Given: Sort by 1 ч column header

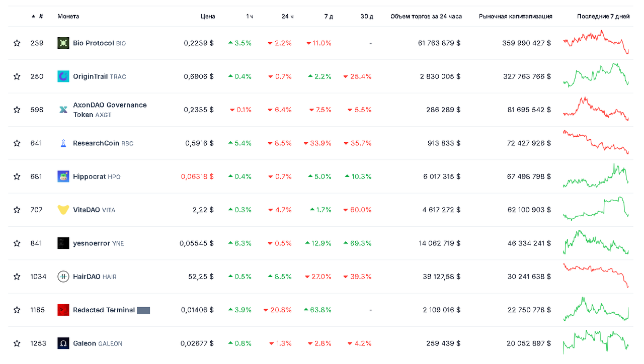Looking at the screenshot, I should click(x=250, y=16).
